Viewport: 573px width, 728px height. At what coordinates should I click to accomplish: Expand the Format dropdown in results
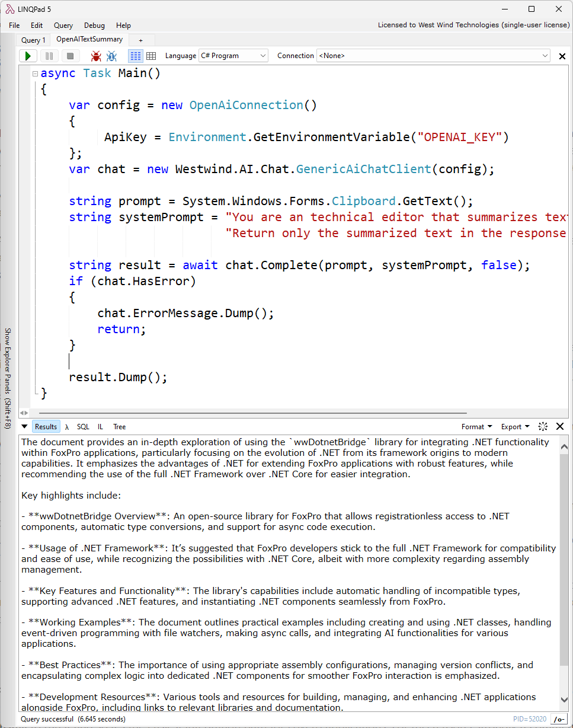point(476,427)
